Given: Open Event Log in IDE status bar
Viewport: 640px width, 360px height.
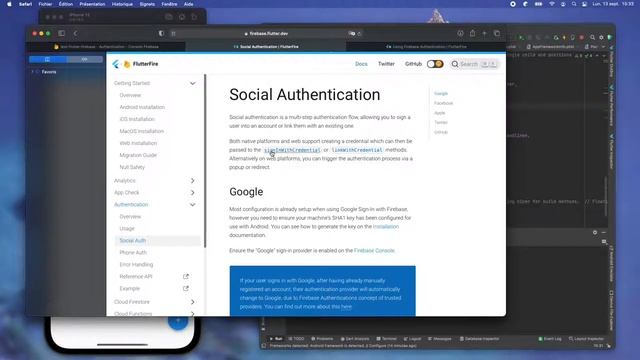Looking at the screenshot, I should 550,339.
